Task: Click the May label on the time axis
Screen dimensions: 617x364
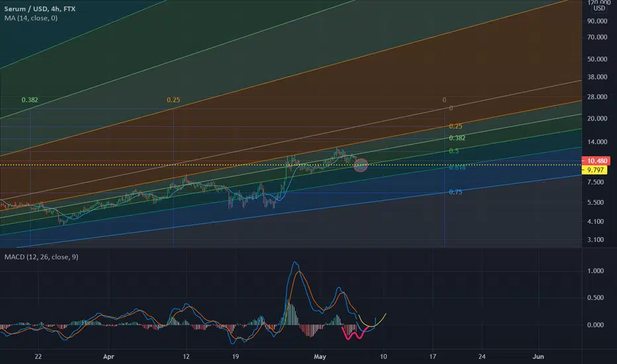Action: click(320, 357)
